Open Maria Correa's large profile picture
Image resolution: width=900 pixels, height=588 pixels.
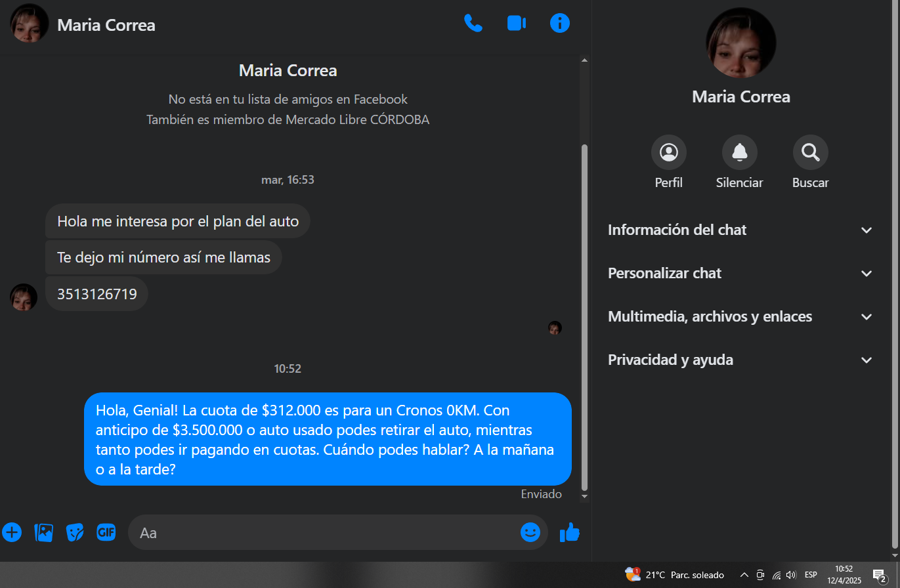point(741,43)
